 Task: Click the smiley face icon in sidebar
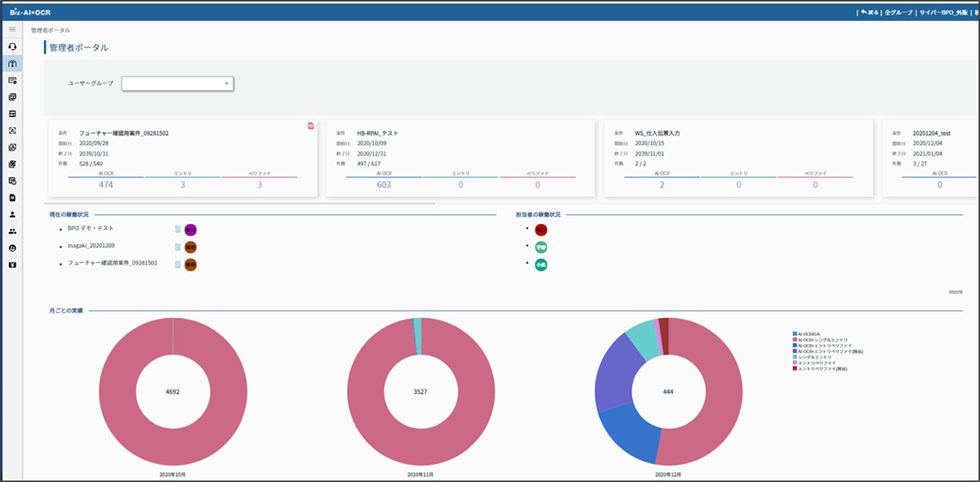point(12,248)
